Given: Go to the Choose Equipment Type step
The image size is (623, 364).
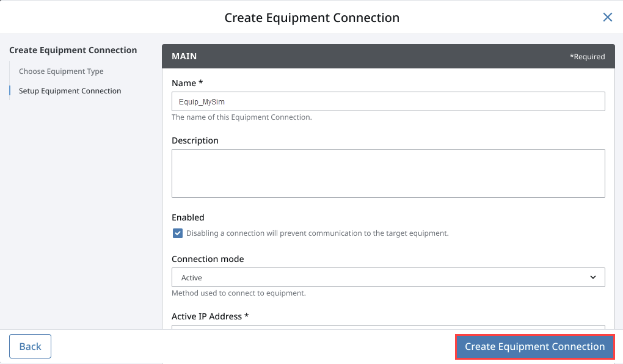Looking at the screenshot, I should pos(61,71).
